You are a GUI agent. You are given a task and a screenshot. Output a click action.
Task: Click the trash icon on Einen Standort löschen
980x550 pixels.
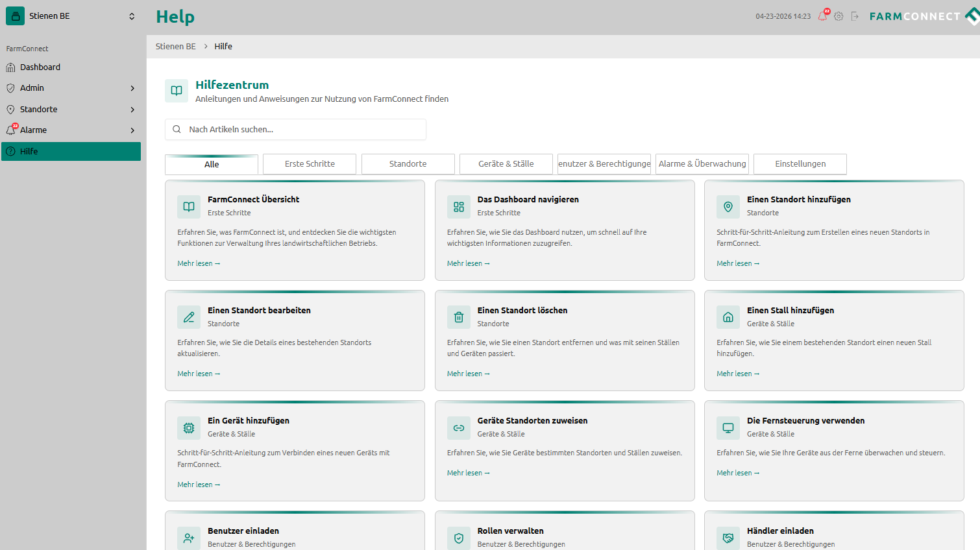tap(459, 317)
